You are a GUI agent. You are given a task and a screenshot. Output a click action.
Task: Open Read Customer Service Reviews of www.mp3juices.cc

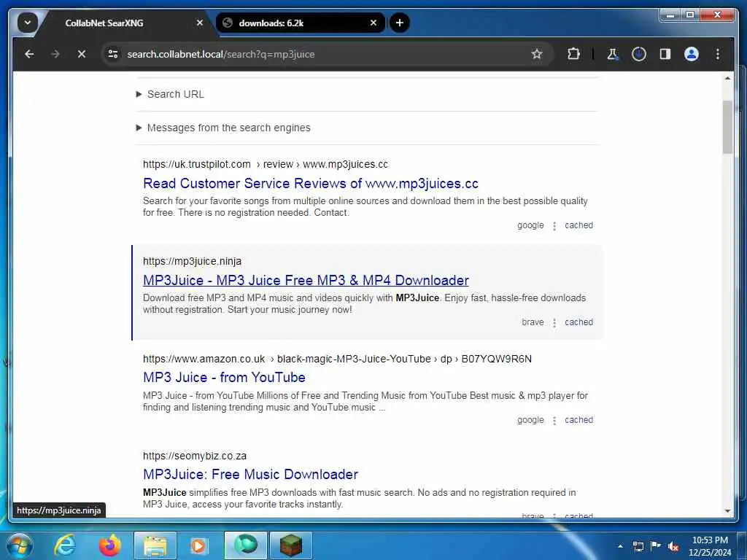click(x=311, y=183)
